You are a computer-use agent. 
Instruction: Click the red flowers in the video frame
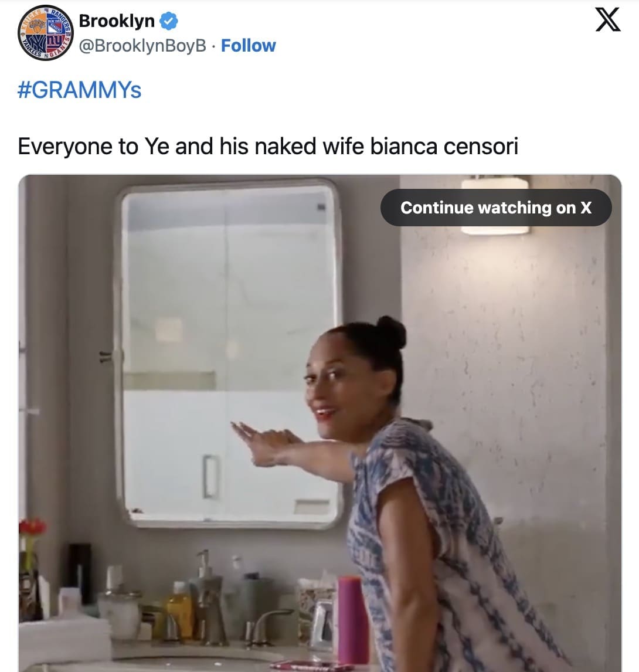click(32, 527)
